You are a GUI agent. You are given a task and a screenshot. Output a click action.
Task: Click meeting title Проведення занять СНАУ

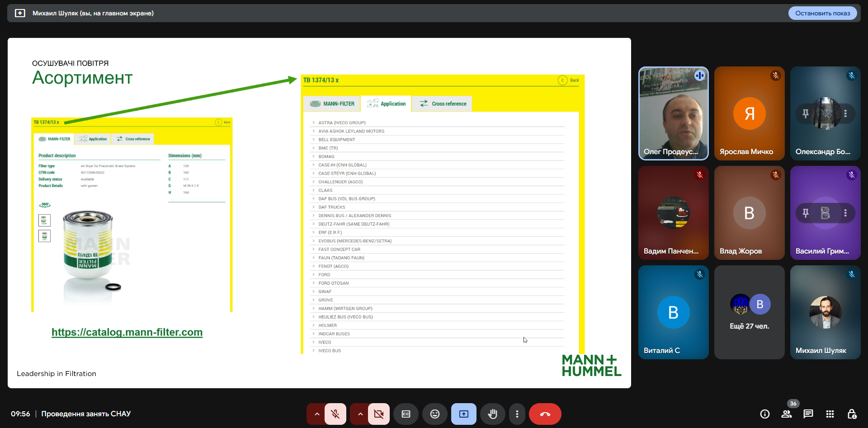tap(86, 414)
